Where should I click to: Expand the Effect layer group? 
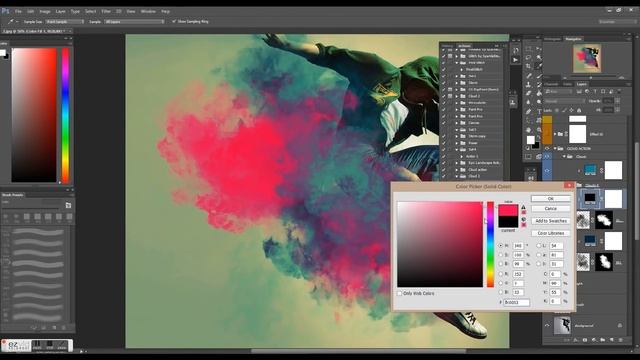(555, 134)
